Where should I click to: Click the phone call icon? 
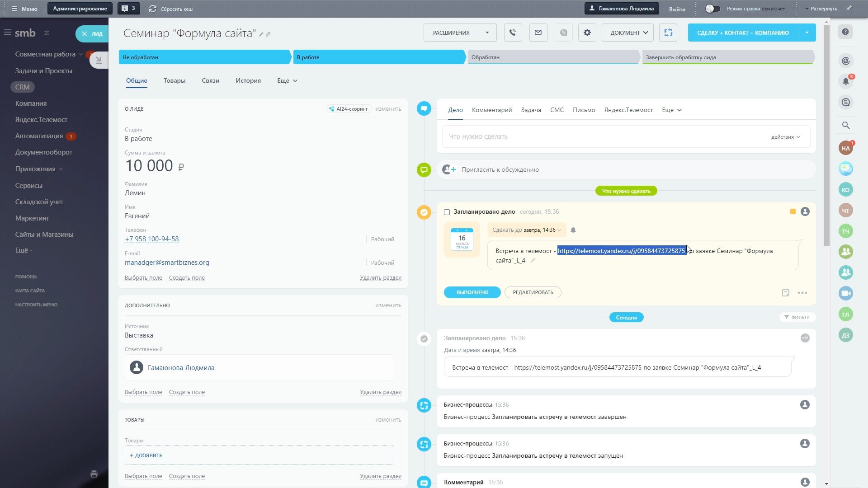pos(513,33)
